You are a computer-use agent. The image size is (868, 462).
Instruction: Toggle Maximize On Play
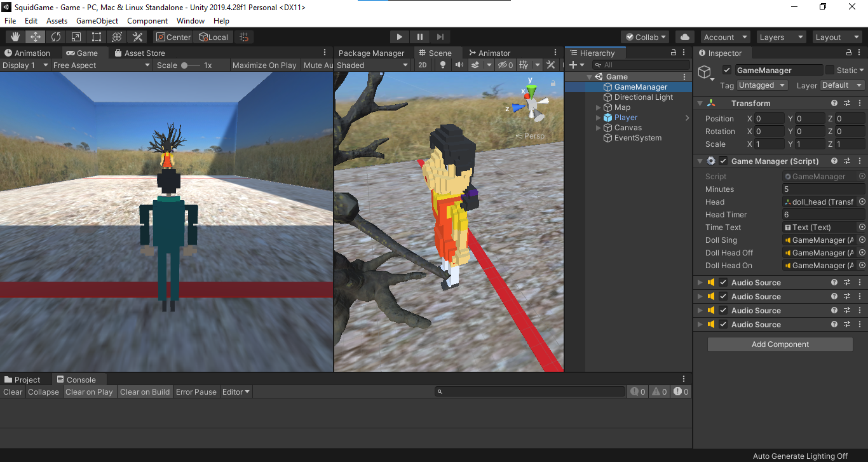[264, 65]
